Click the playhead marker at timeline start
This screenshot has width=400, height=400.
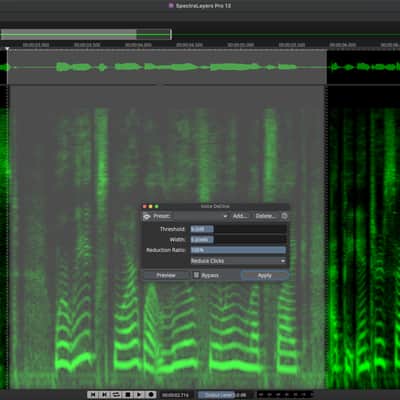tap(7, 49)
